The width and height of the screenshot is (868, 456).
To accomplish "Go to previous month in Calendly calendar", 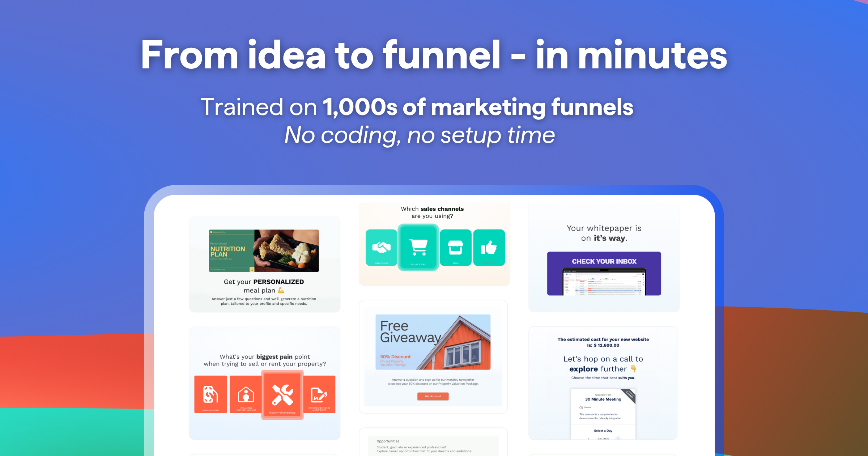I will [x=588, y=439].
